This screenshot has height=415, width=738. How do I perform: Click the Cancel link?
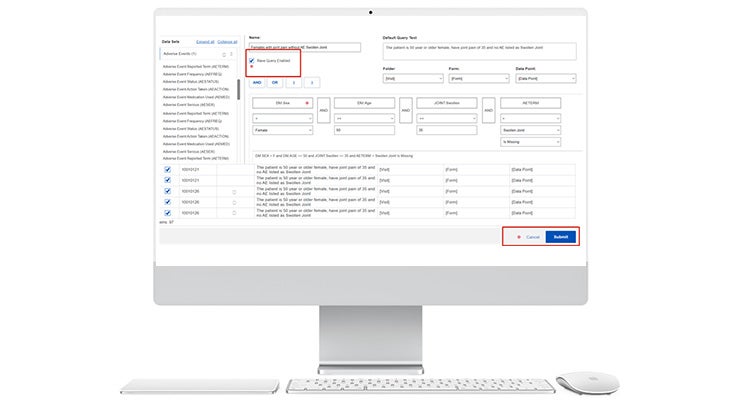(x=532, y=237)
